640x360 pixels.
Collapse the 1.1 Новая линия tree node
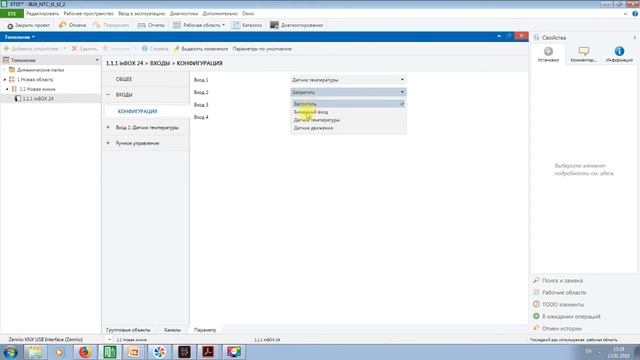7,89
